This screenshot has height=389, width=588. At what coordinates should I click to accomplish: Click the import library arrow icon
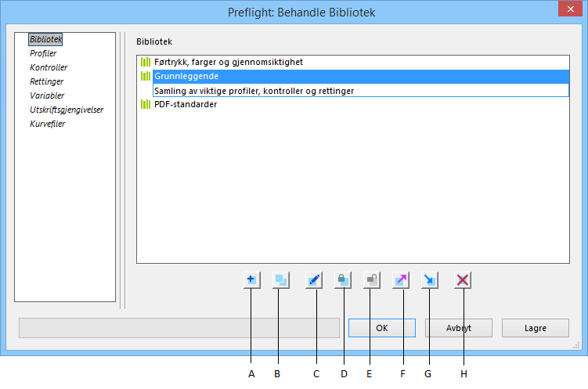[430, 279]
